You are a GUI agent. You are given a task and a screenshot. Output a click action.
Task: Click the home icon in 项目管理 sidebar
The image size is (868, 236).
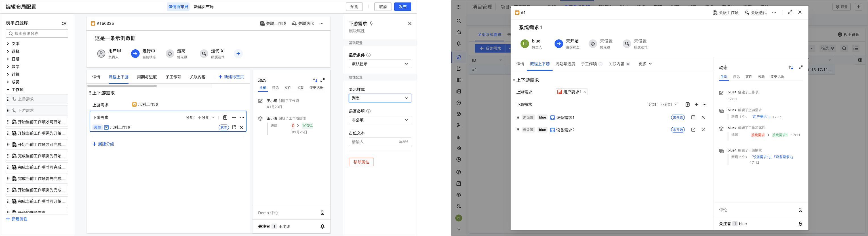point(459,32)
